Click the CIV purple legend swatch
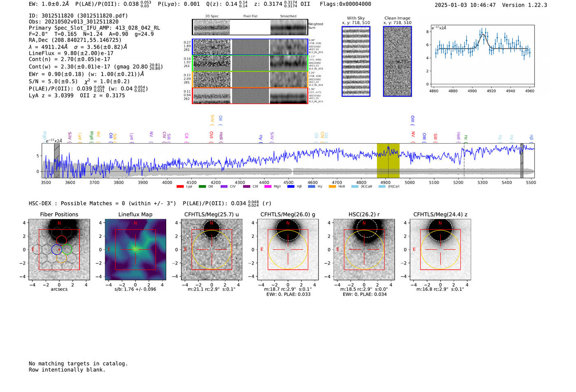Image resolution: width=576 pixels, height=392 pixels. pyautogui.click(x=224, y=187)
